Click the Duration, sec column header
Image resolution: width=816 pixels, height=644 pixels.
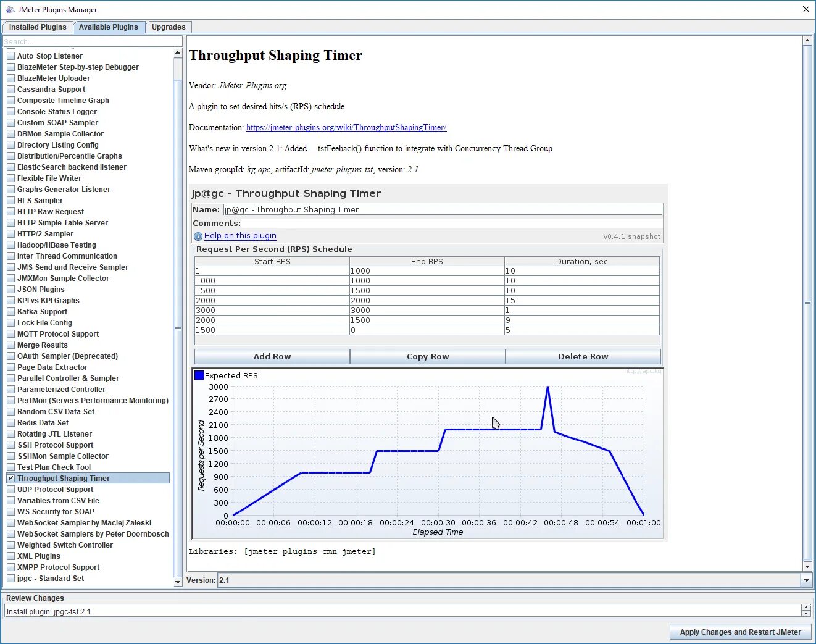(582, 261)
